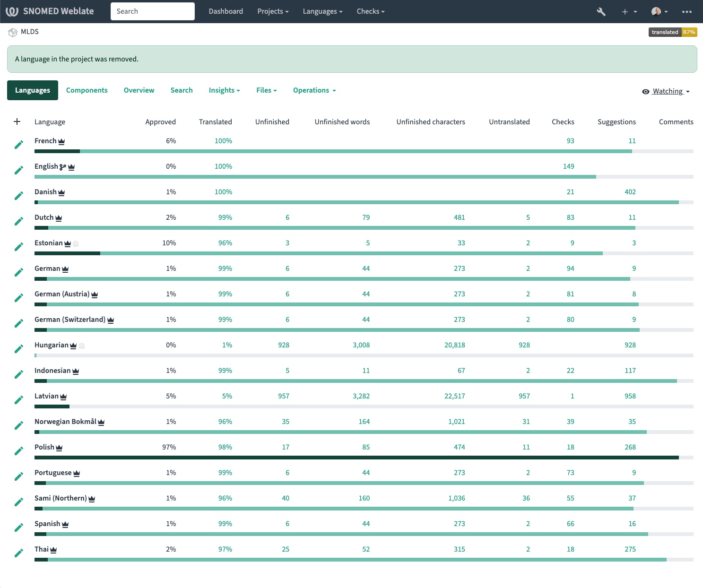Click the pencil icon beside Hungarian
703x588 pixels.
tap(19, 349)
